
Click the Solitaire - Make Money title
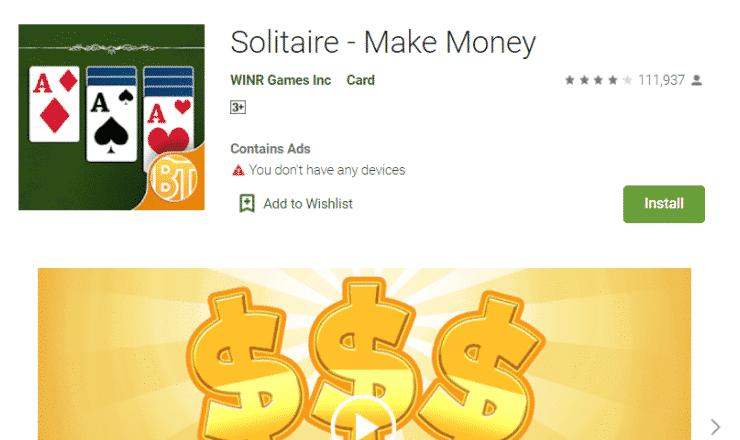tap(383, 42)
